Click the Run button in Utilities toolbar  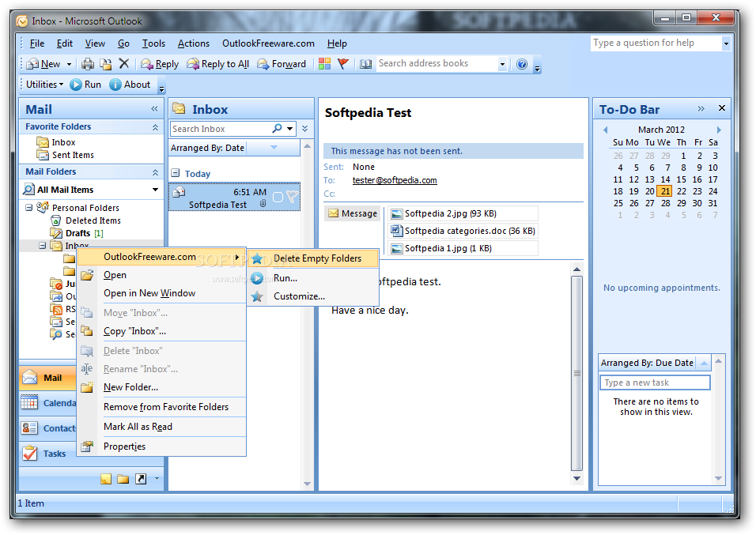click(85, 85)
